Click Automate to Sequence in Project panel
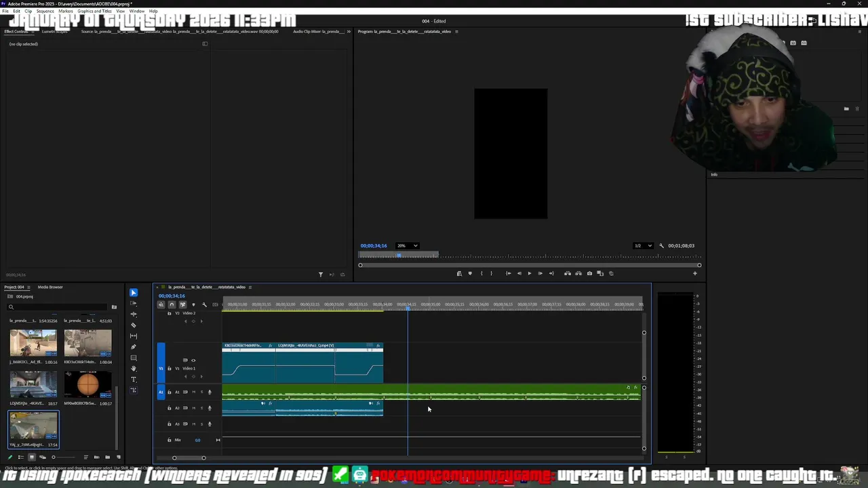868x488 pixels. [96, 457]
